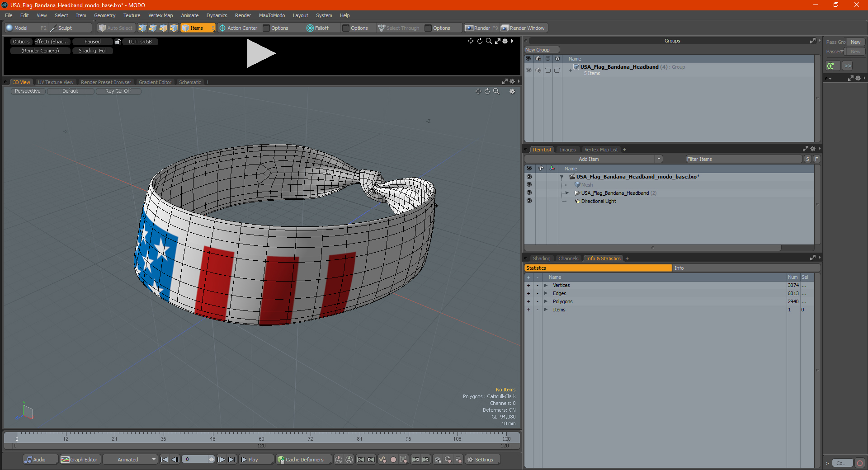868x470 pixels.
Task: Click rotate icon in 3D viewport controls
Action: pyautogui.click(x=487, y=91)
